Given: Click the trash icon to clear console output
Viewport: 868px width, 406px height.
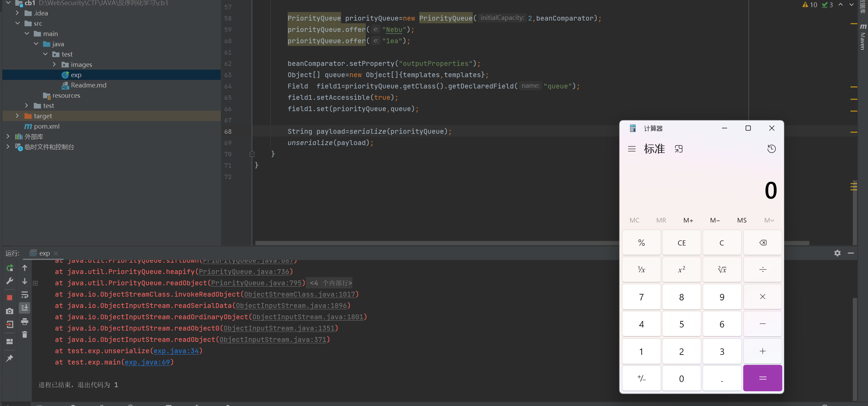Looking at the screenshot, I should click(x=25, y=334).
